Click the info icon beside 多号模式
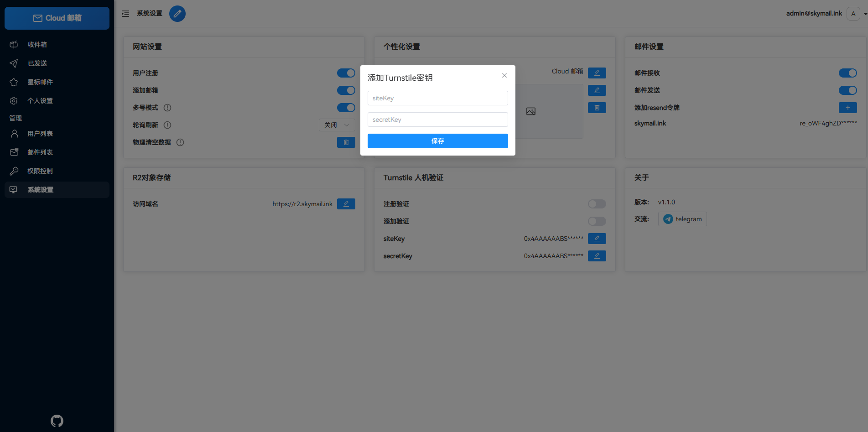 coord(167,108)
